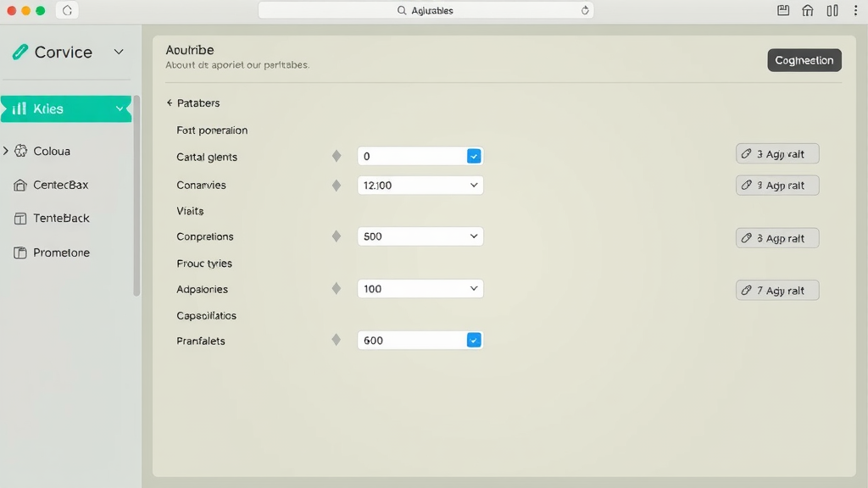This screenshot has width=868, height=488.
Task: Select the Kties item in sidebar
Action: 65,108
